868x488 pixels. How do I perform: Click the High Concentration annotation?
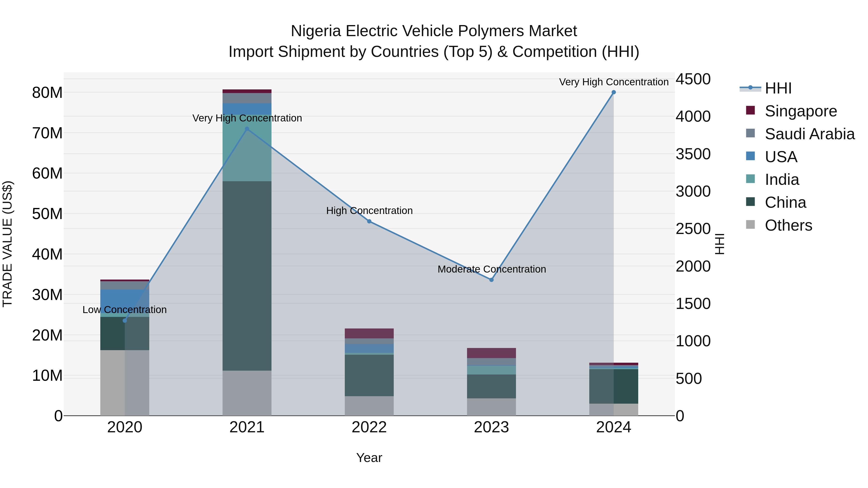[x=369, y=211]
